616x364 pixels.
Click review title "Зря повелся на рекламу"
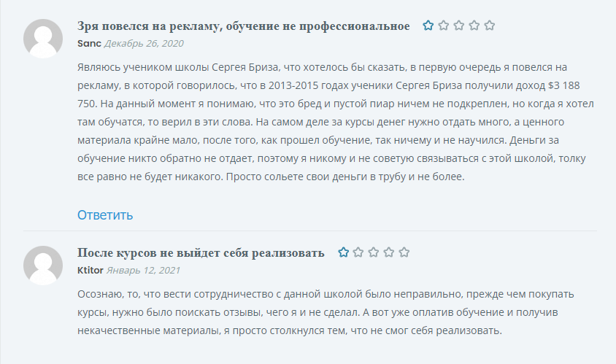click(243, 26)
